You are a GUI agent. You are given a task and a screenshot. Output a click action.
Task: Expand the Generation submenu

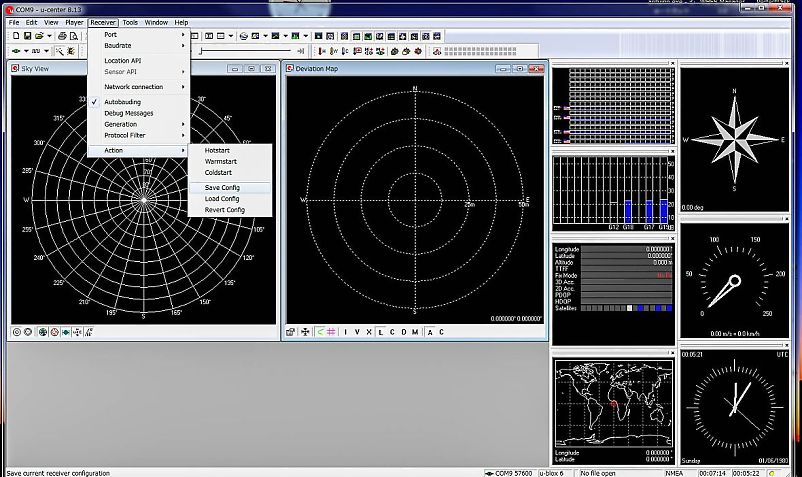[139, 124]
